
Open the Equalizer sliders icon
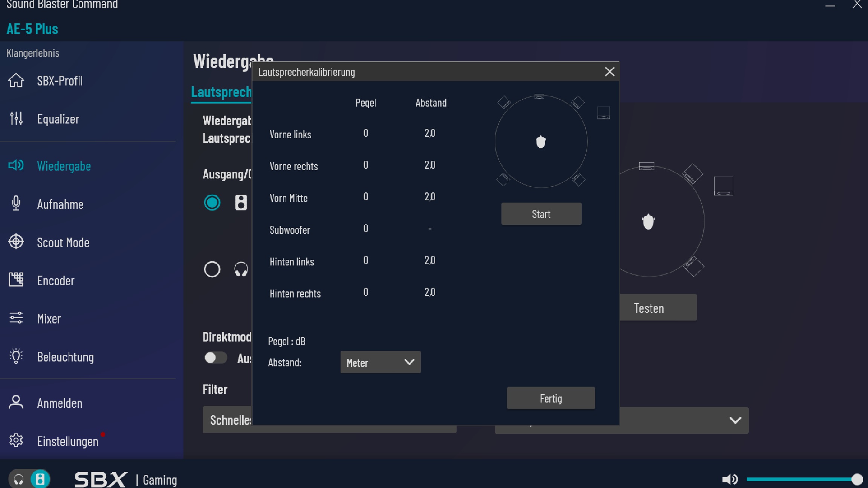[x=16, y=119]
